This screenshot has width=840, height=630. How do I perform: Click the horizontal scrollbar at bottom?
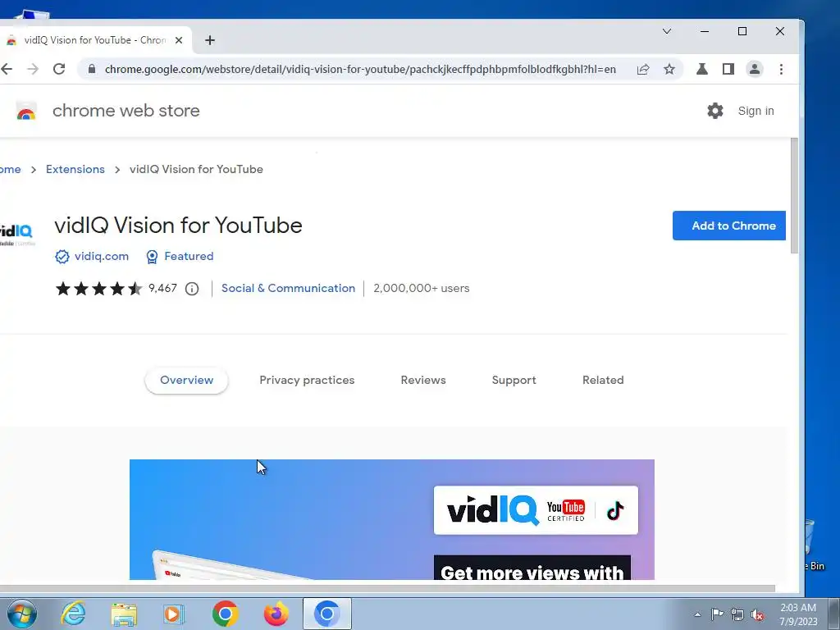(x=387, y=588)
